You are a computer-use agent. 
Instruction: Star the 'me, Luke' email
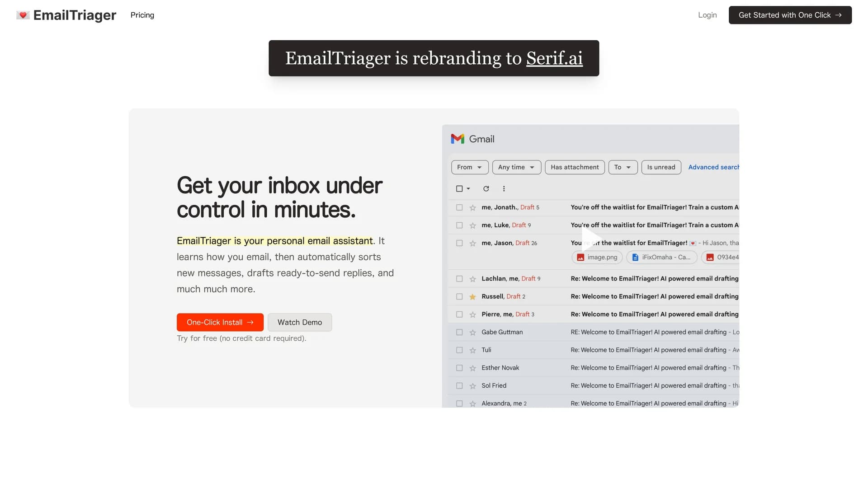click(x=472, y=225)
